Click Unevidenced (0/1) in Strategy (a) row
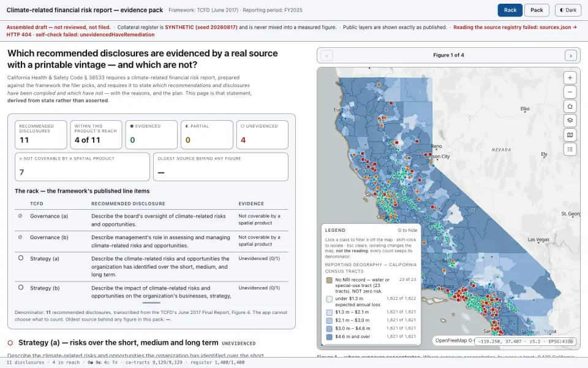The image size is (588, 368). click(x=259, y=258)
